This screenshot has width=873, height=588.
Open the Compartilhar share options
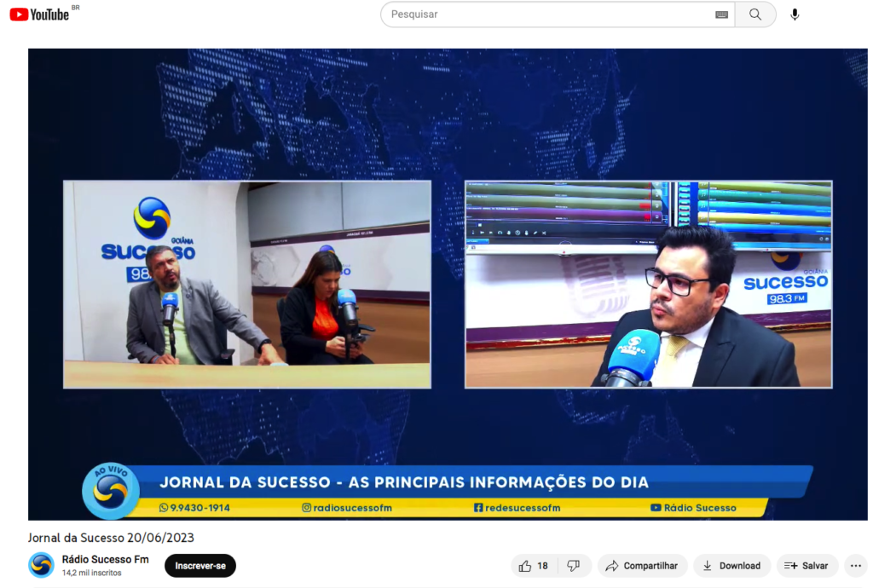(642, 566)
